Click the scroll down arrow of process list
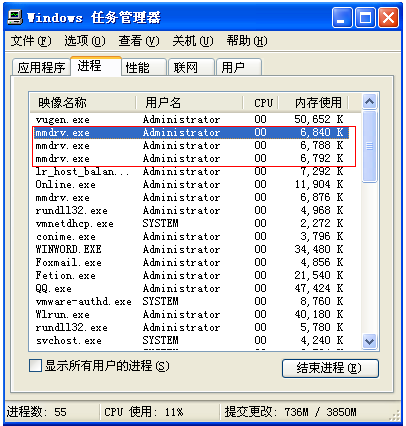This screenshot has width=406, height=426. 369,341
